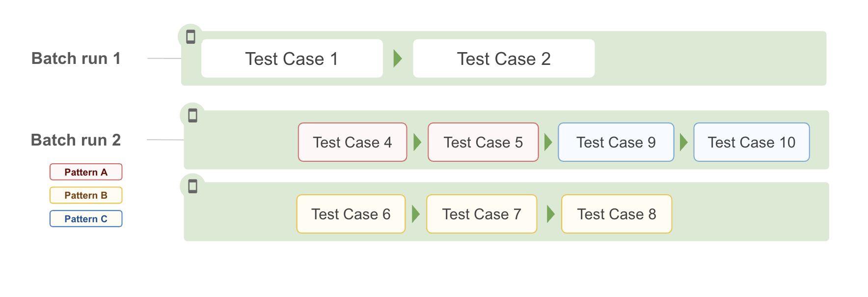This screenshot has height=297, width=868.
Task: Open Test Case 4 in Pattern A
Action: click(x=353, y=142)
